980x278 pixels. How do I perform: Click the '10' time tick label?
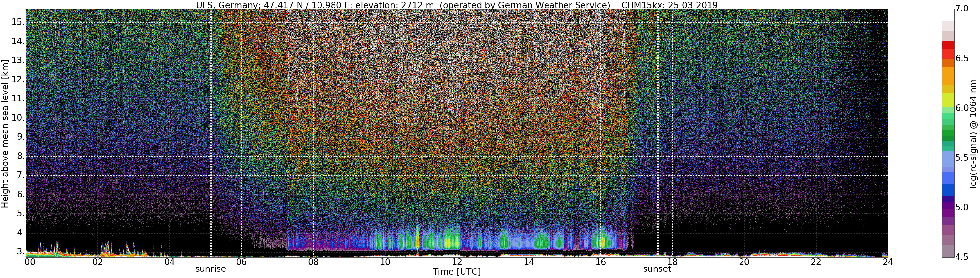(x=385, y=262)
